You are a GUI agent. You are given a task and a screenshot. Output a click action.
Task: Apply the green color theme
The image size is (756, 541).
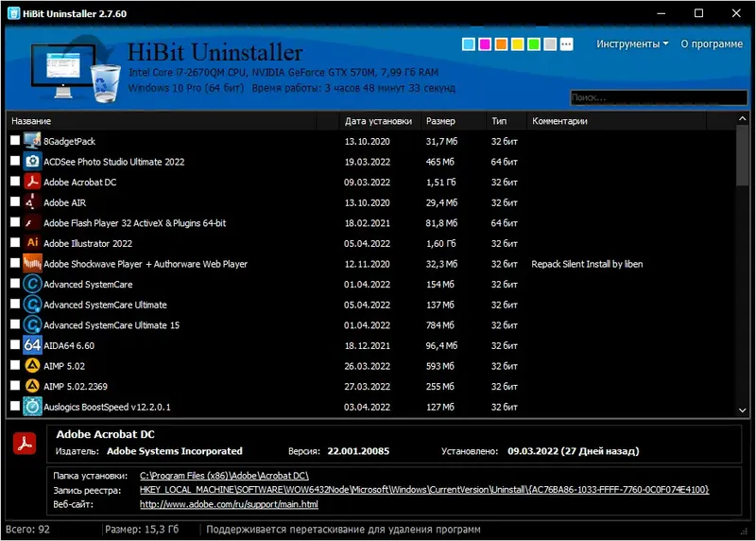(534, 44)
